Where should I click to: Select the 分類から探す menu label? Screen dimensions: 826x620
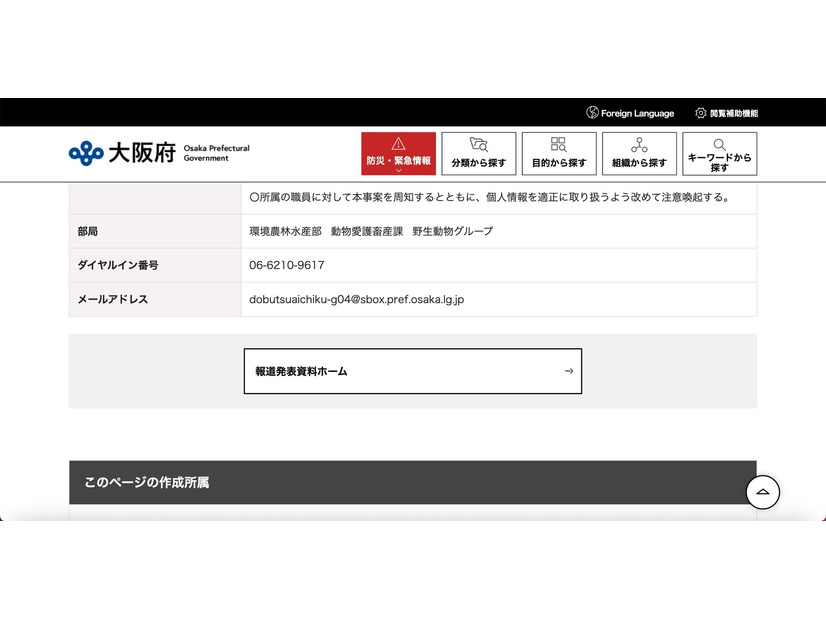point(479,163)
